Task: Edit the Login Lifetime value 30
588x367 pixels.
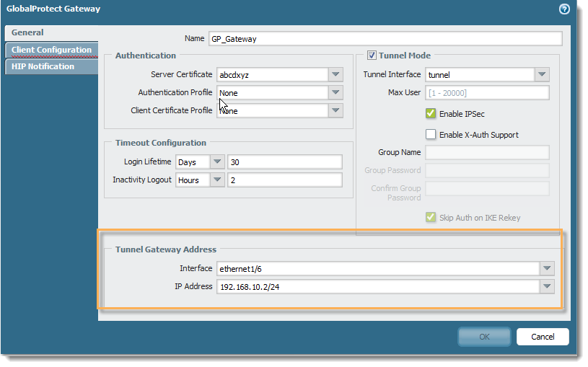Action: (x=285, y=162)
